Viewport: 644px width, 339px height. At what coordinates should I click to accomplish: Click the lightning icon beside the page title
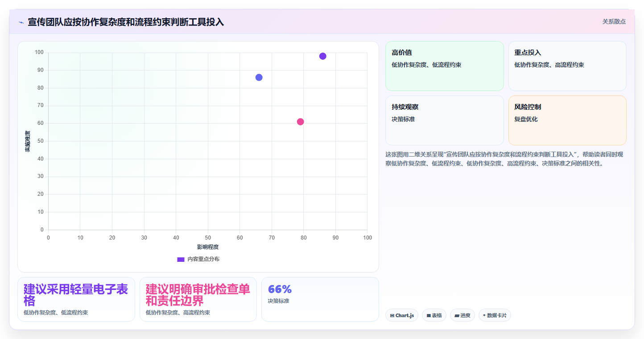click(x=21, y=22)
